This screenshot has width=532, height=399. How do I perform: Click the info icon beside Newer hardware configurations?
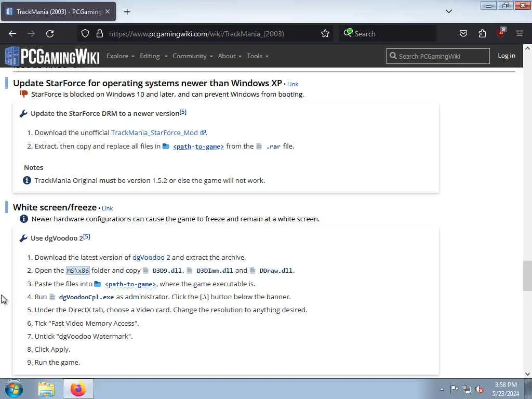click(24, 219)
